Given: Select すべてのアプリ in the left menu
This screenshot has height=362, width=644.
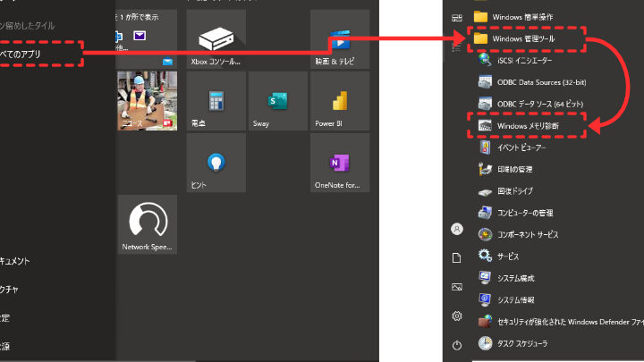Looking at the screenshot, I should click(36, 55).
